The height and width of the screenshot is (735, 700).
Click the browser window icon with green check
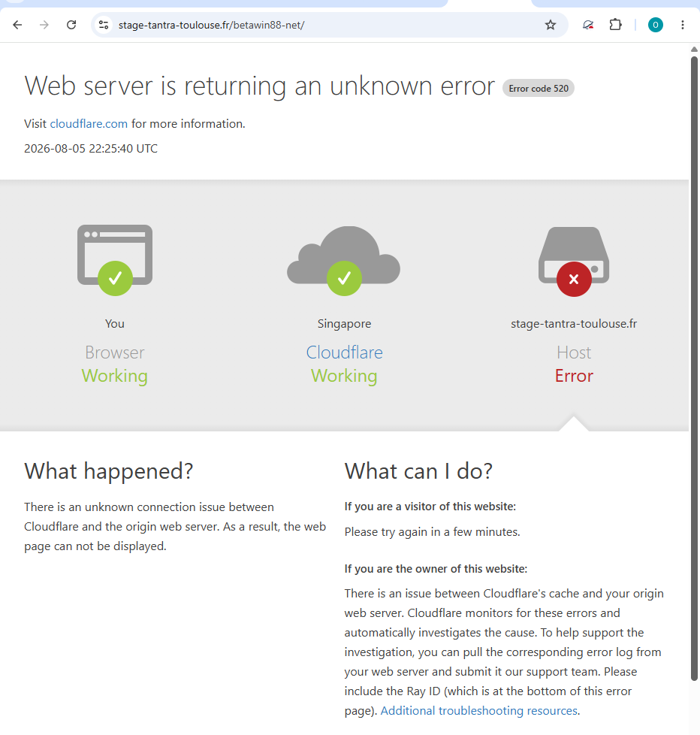click(115, 260)
